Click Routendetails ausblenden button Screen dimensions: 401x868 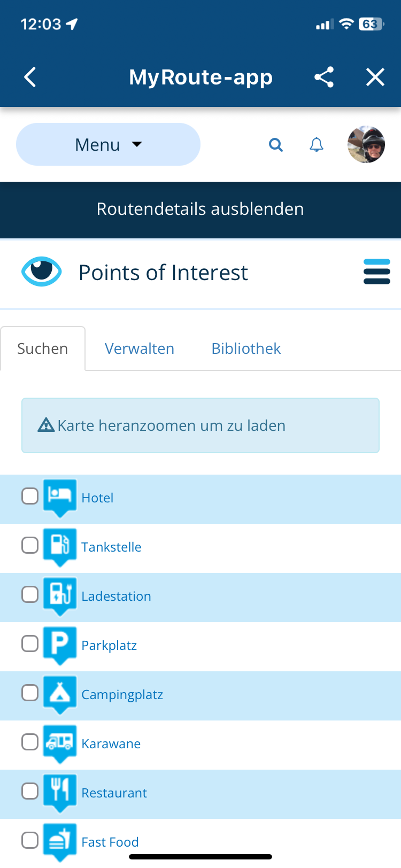(x=200, y=209)
